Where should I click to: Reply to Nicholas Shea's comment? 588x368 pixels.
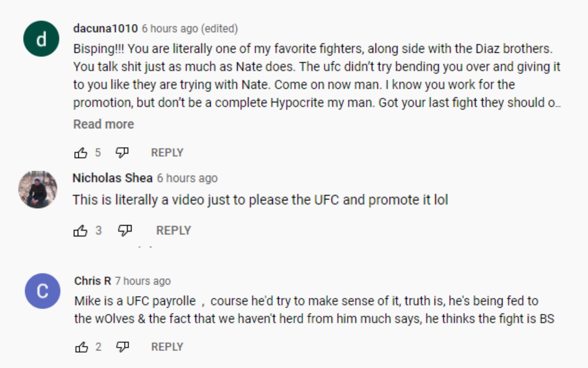pos(173,230)
